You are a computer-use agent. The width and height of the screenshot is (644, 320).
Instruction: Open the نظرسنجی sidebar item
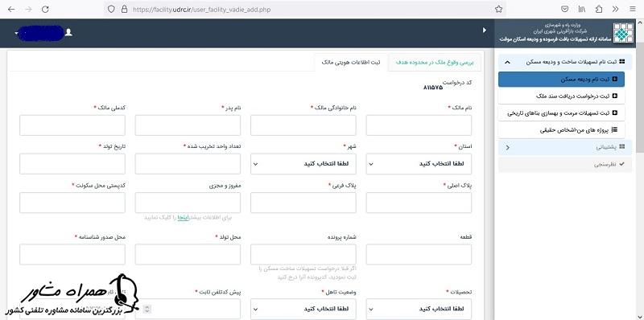[565, 165]
